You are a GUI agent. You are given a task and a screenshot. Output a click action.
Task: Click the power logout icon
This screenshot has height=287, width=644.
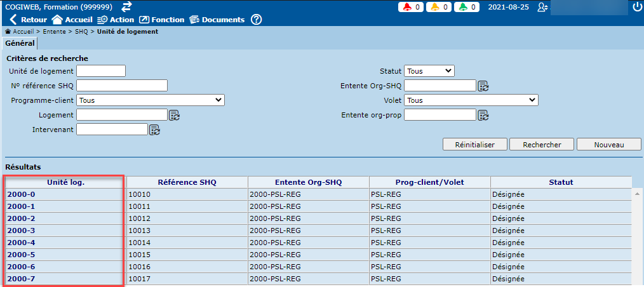[637, 7]
